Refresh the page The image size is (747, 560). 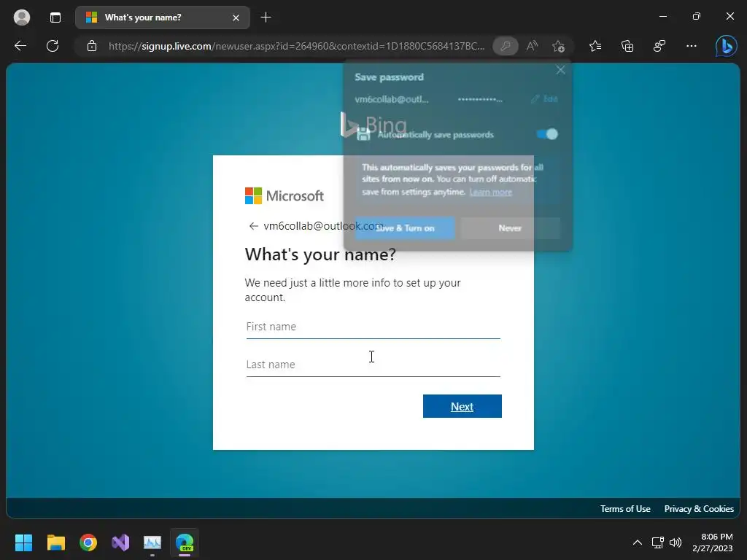click(53, 46)
